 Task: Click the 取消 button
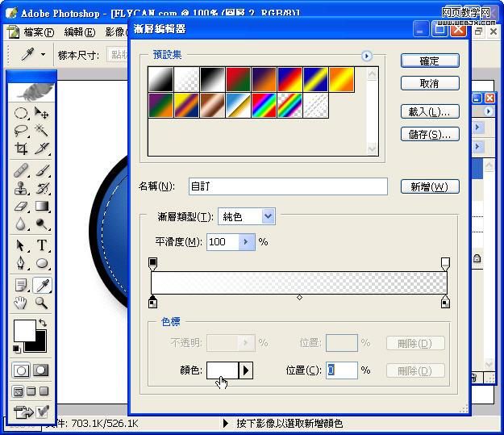(x=430, y=83)
